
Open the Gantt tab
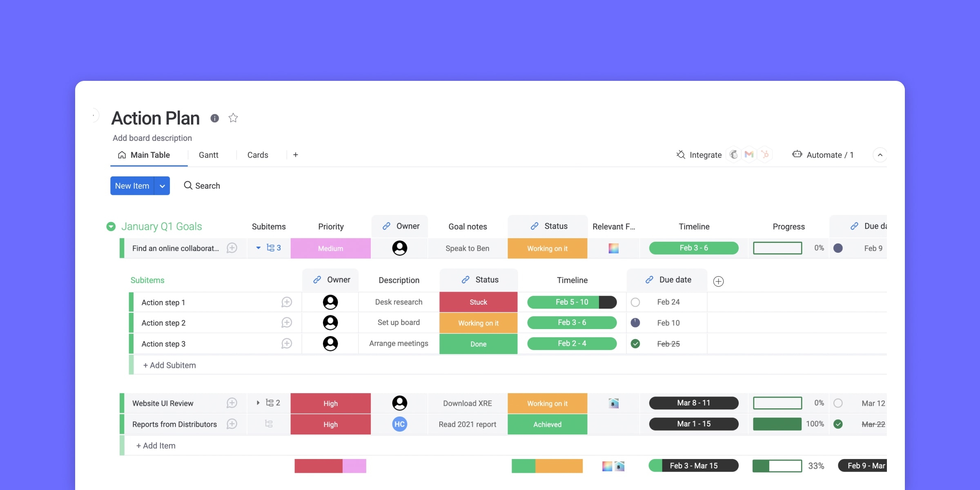pyautogui.click(x=209, y=154)
